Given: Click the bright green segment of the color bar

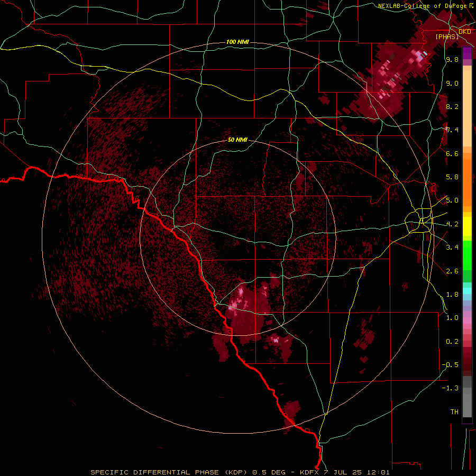Looking at the screenshot, I should click(x=467, y=255).
